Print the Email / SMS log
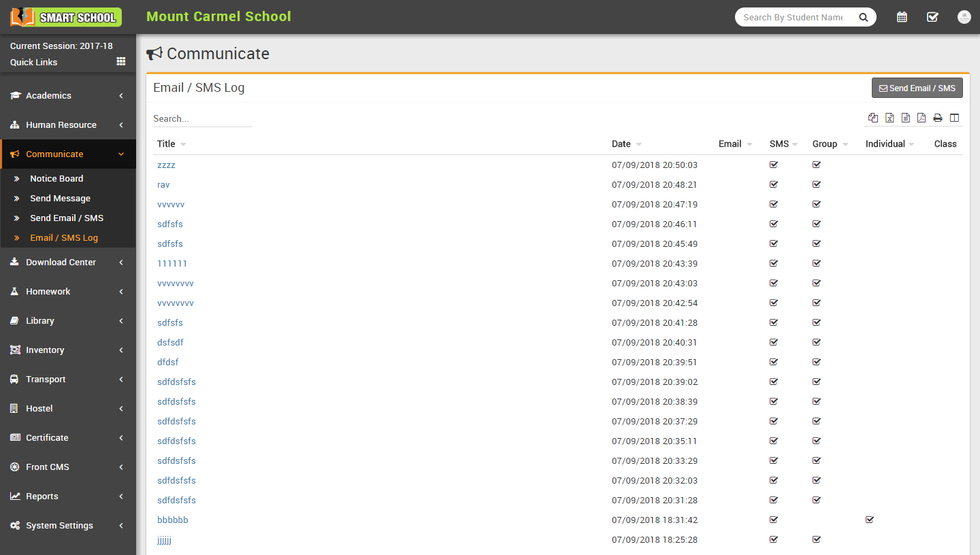This screenshot has width=980, height=555. point(938,118)
